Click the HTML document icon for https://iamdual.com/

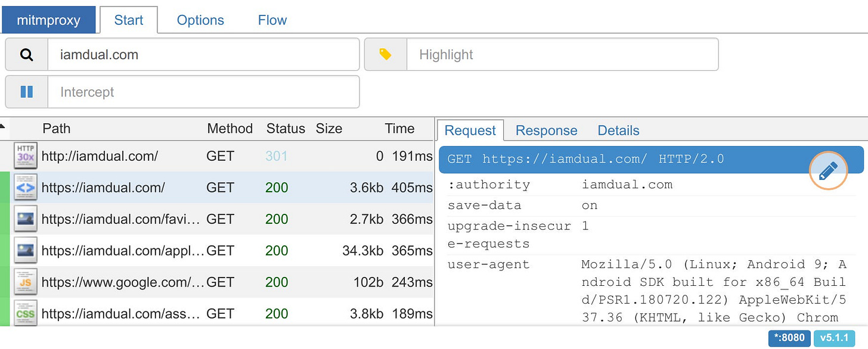click(x=26, y=188)
